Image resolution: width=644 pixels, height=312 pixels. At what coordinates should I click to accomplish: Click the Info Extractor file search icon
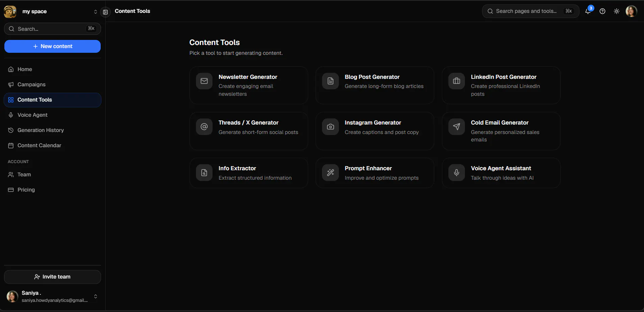click(204, 173)
